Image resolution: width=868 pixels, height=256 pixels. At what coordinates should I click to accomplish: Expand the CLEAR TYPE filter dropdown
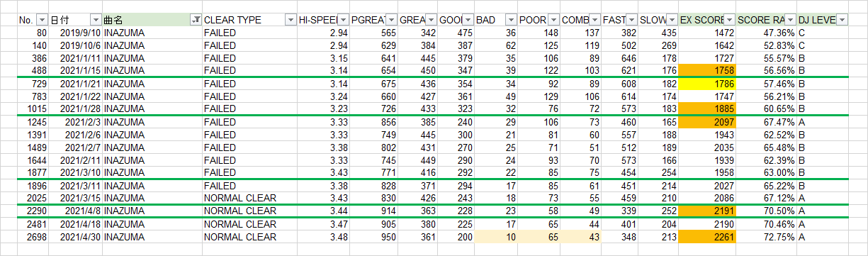290,20
